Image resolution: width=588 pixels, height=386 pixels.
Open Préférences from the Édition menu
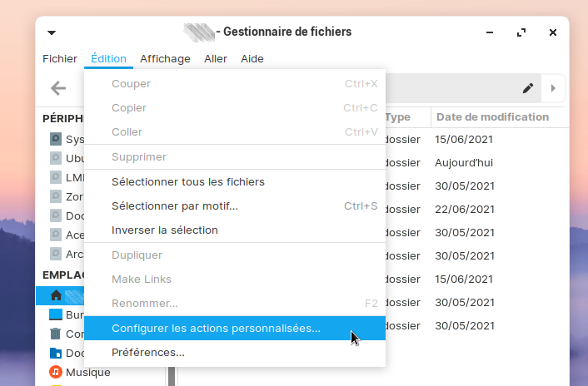point(148,353)
